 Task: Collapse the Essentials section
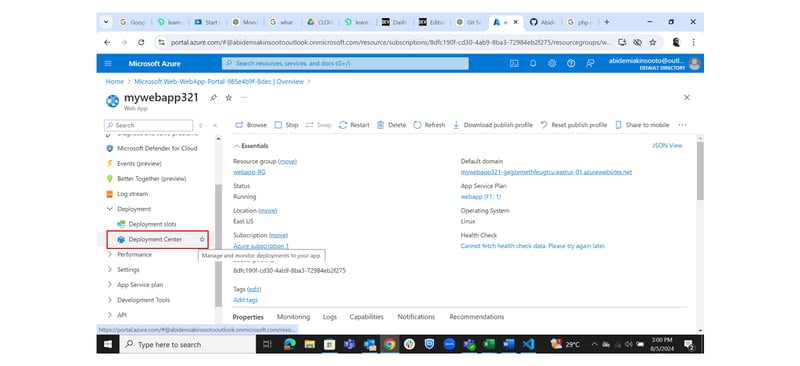[x=251, y=146]
